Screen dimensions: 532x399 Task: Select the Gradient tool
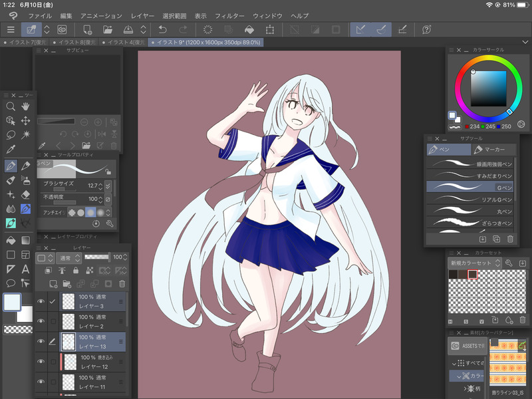coord(25,241)
